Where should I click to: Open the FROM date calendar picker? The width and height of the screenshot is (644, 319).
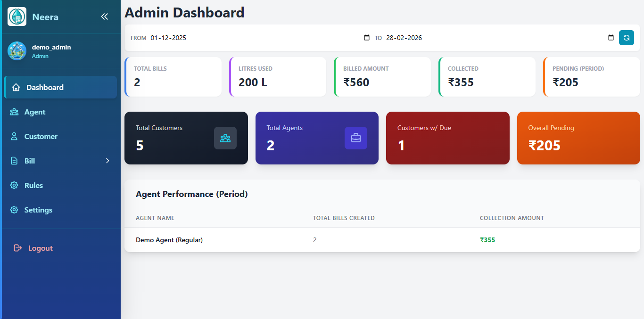[367, 38]
